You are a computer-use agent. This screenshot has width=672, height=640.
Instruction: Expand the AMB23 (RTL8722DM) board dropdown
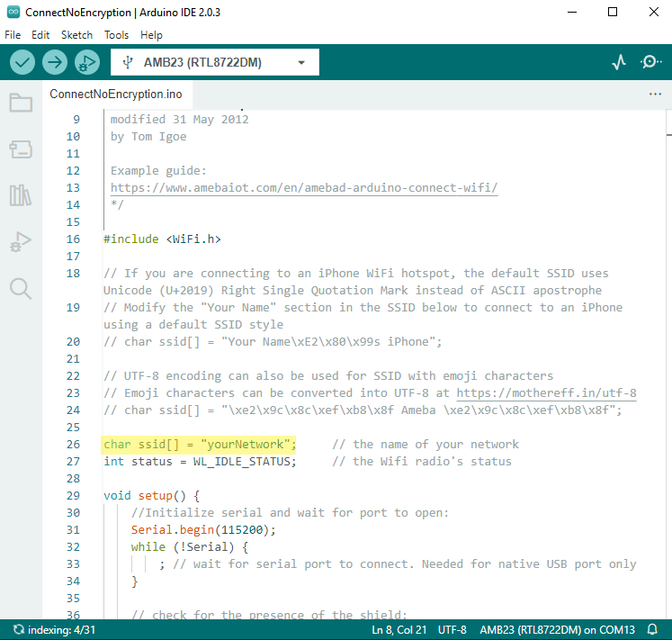click(x=215, y=63)
